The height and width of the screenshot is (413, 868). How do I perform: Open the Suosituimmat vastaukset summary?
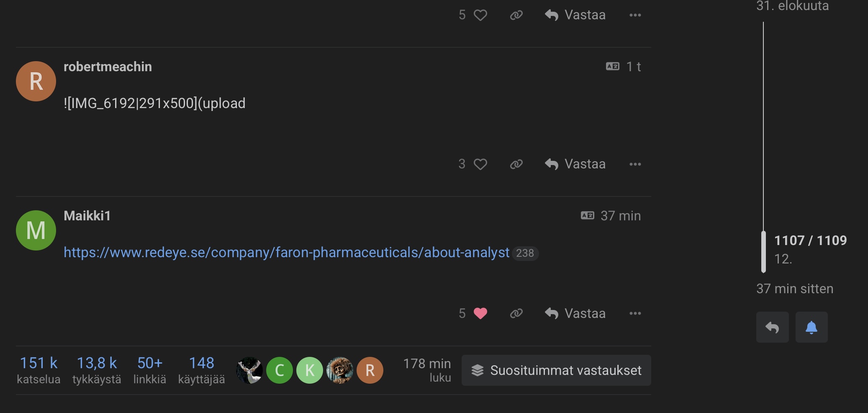pos(556,370)
